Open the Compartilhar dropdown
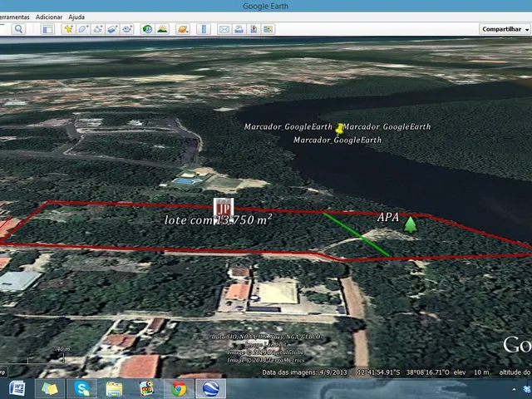Screen dimensions: 532x399 coord(505,29)
